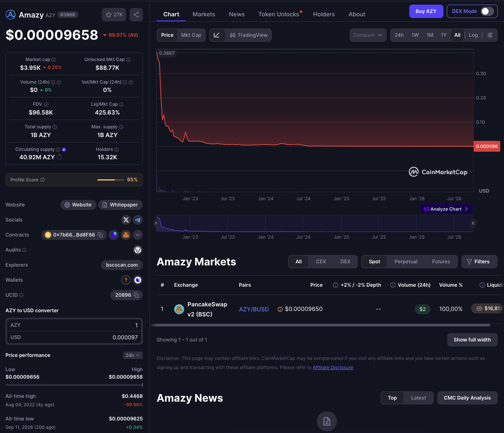Click the left handle of chart range slider

pyautogui.click(x=157, y=223)
